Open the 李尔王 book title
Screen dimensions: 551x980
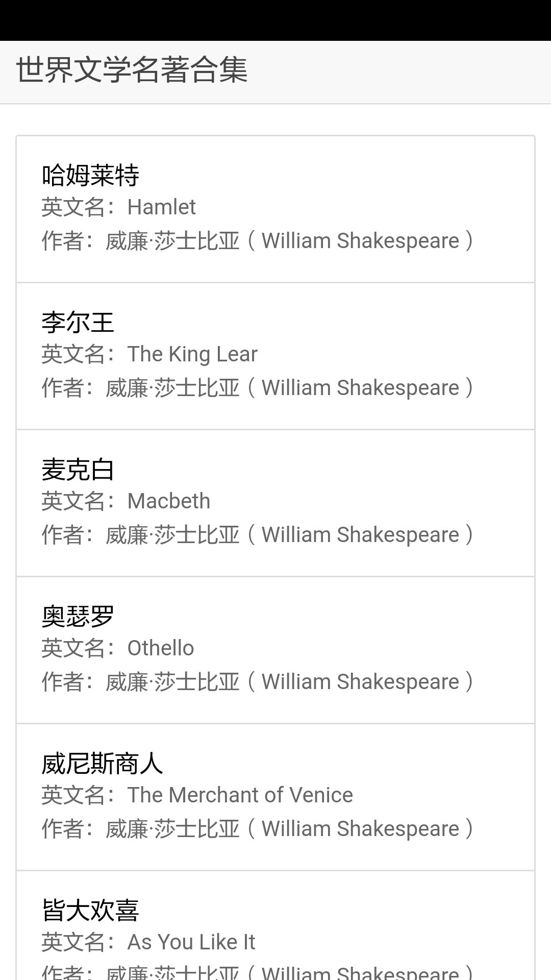click(78, 322)
